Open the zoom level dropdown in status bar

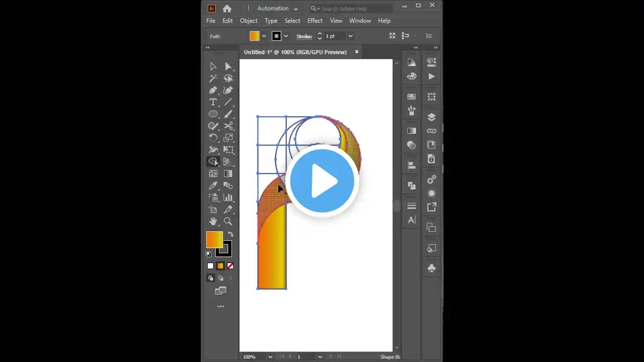pyautogui.click(x=270, y=356)
